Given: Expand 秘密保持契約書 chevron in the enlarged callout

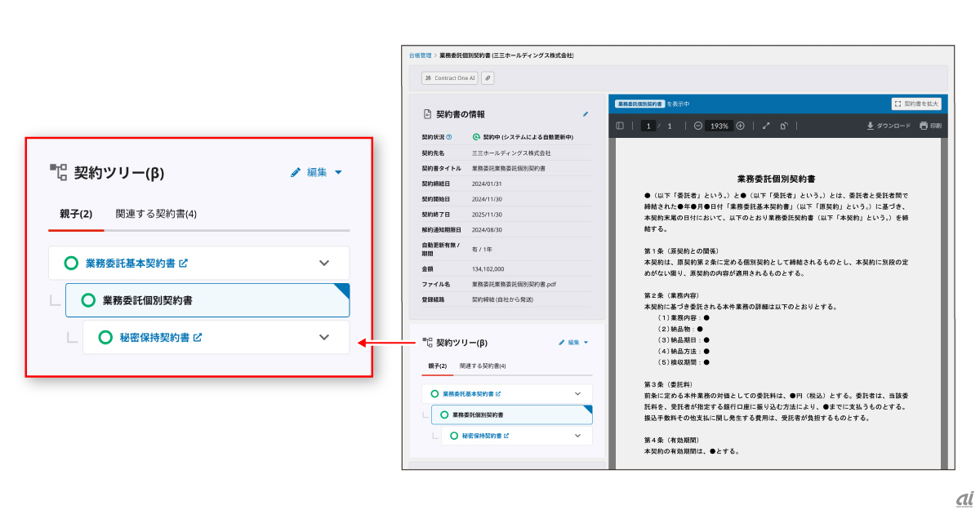Looking at the screenshot, I should (x=324, y=337).
